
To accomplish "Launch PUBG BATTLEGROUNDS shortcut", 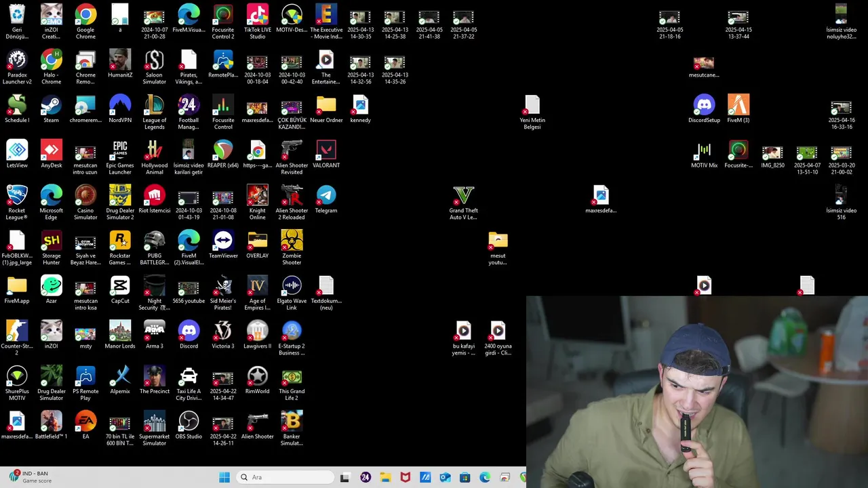I will pos(155,247).
